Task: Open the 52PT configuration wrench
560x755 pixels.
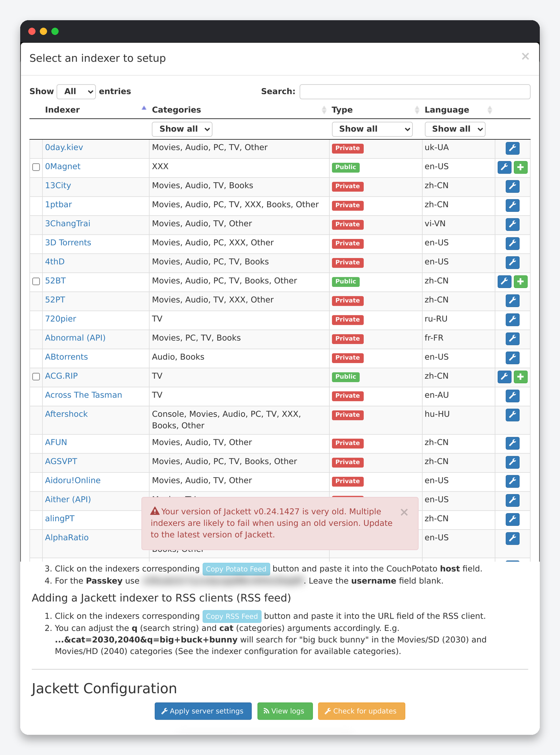Action: pos(512,301)
